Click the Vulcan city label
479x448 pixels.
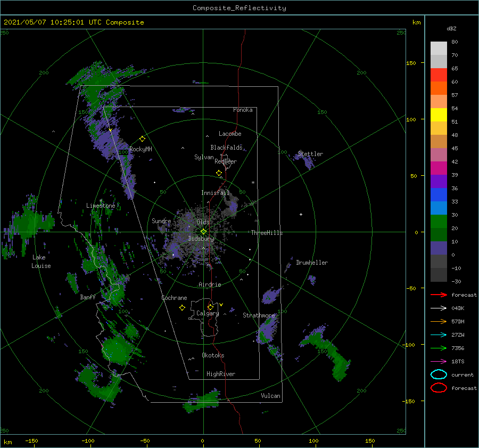point(271,396)
